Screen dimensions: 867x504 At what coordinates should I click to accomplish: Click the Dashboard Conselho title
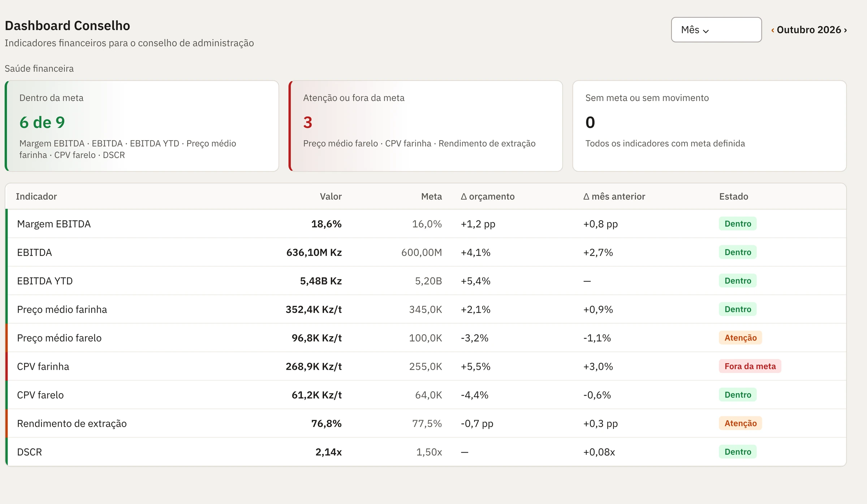point(67,26)
